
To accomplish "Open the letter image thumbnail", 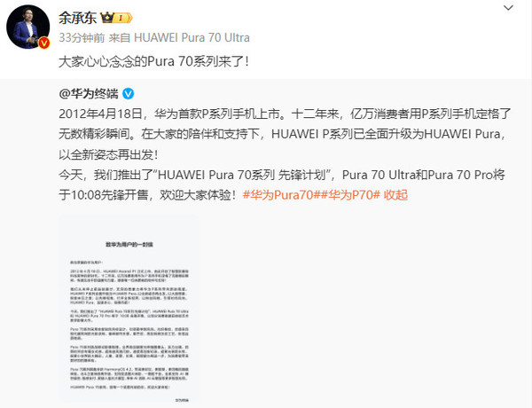I will (x=129, y=309).
